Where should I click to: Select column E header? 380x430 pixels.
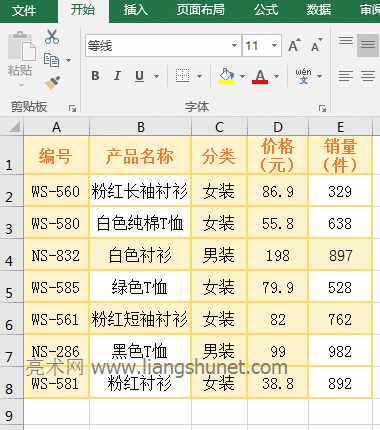coord(340,127)
